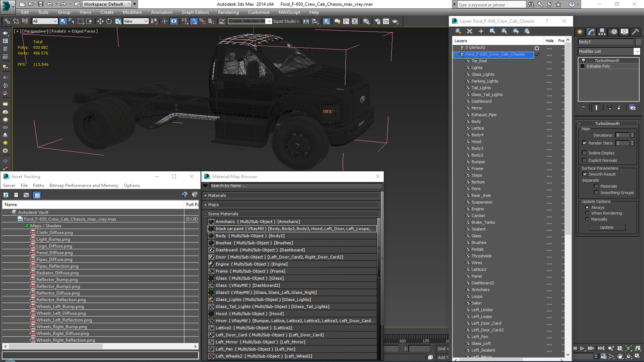This screenshot has height=362, width=644.
Task: Click the Select Object tool
Action: (x=63, y=21)
